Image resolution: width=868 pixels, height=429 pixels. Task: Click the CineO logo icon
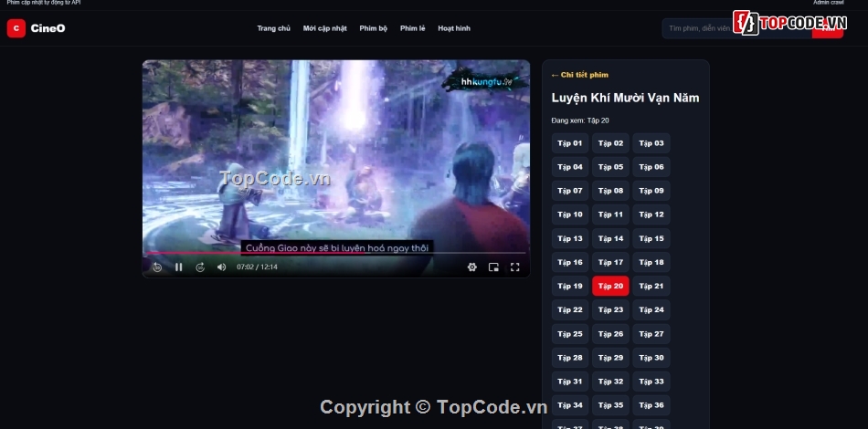tap(16, 28)
